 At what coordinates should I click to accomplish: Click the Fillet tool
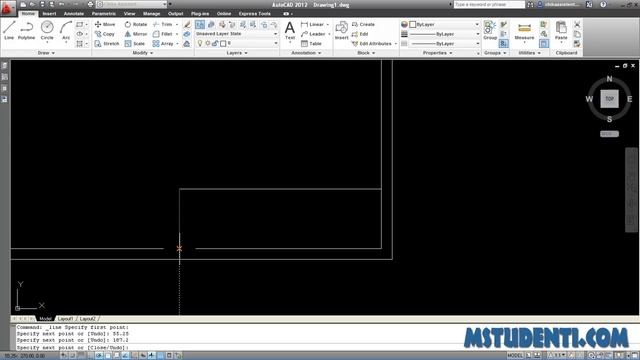[162, 34]
